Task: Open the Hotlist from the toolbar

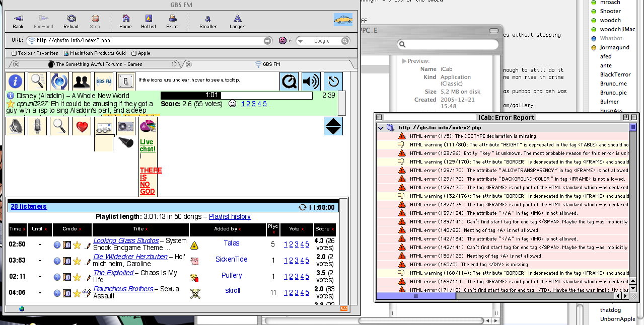Action: pyautogui.click(x=149, y=21)
